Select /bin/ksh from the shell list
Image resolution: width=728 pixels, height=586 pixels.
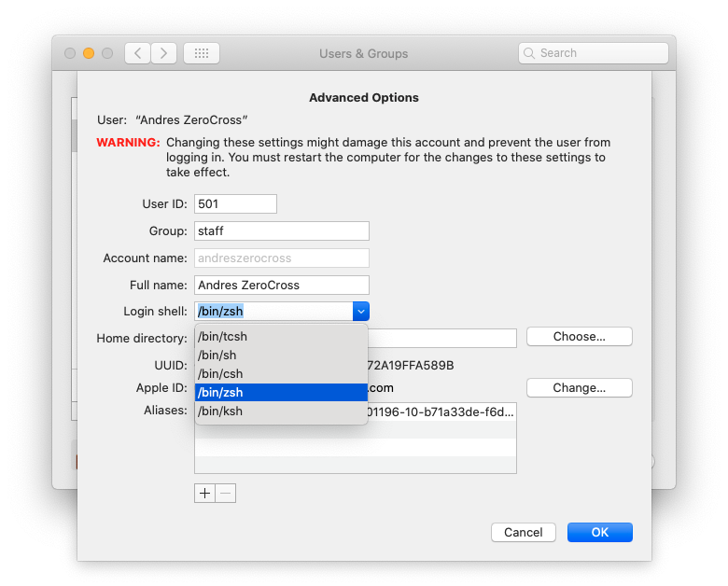coord(281,411)
